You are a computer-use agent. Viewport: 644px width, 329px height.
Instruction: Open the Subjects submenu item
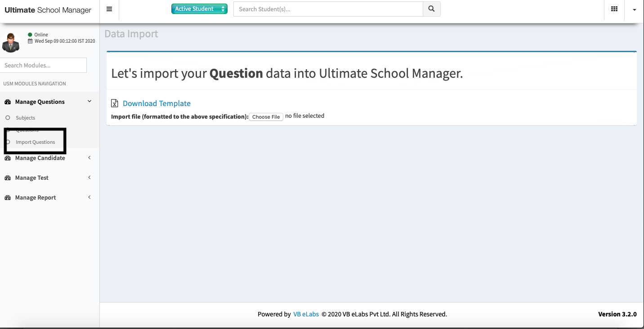[x=25, y=118]
